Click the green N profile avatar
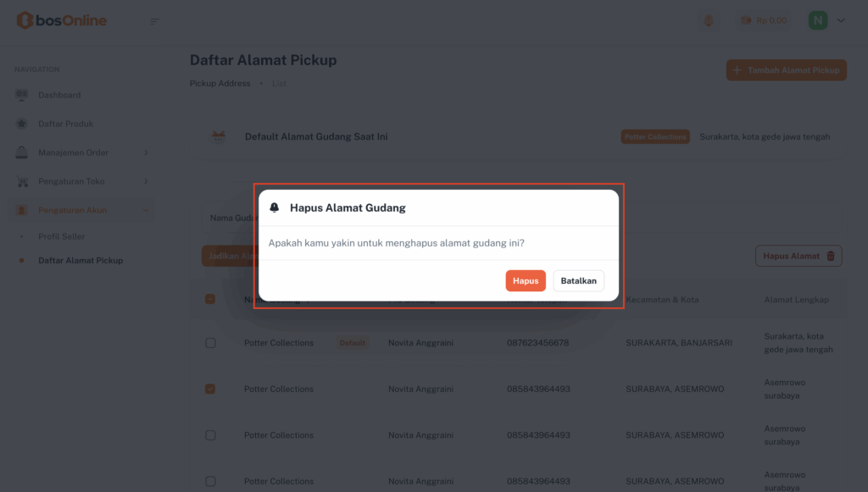The image size is (868, 492). tap(818, 20)
